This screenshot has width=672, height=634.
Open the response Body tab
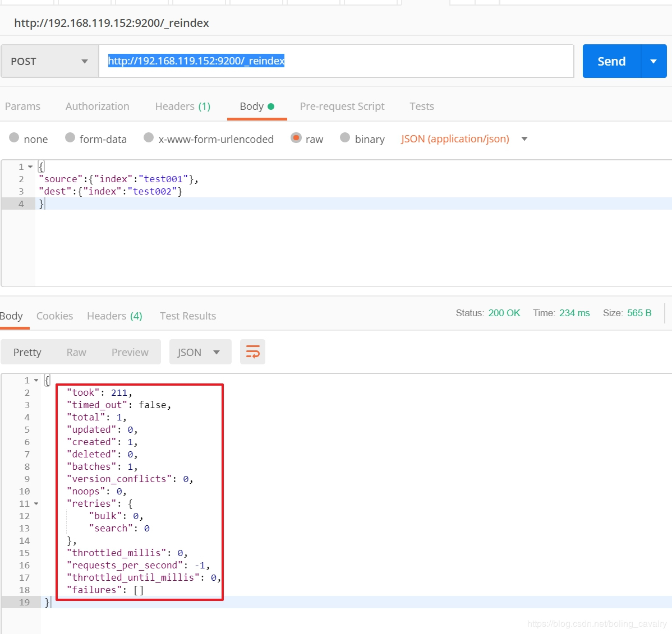coord(12,316)
